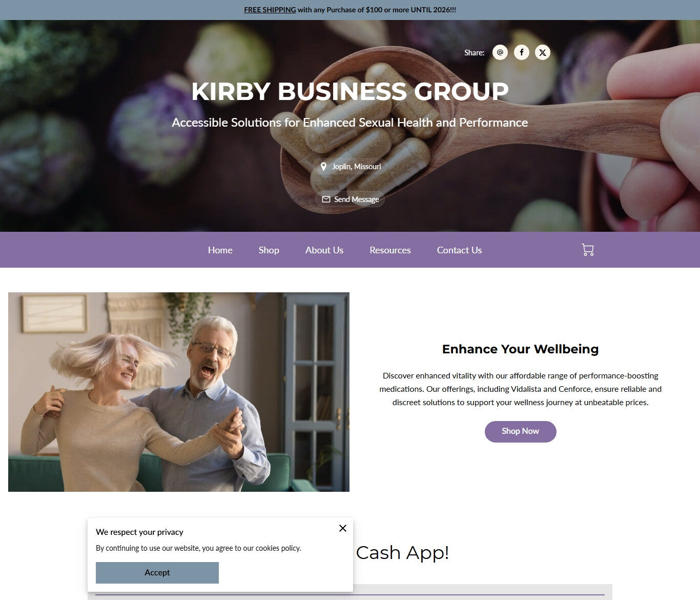The height and width of the screenshot is (600, 700).
Task: Open the About Us page
Action: [x=324, y=250]
